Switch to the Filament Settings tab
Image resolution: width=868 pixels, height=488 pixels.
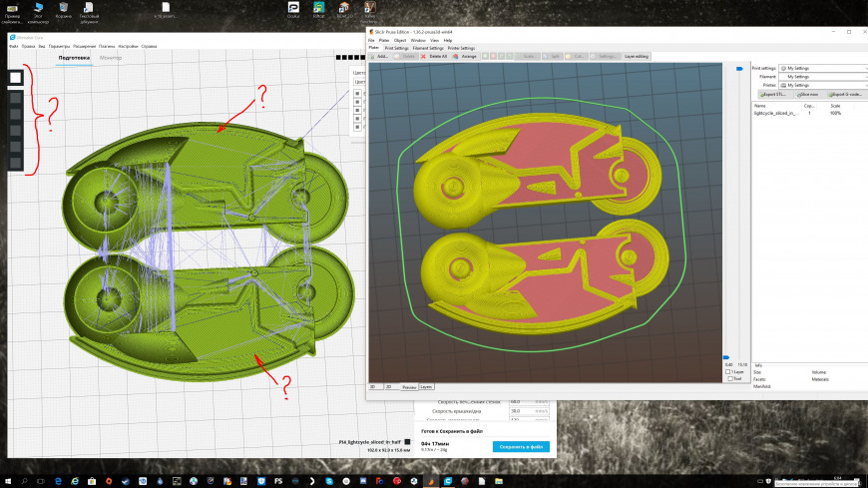tap(428, 48)
